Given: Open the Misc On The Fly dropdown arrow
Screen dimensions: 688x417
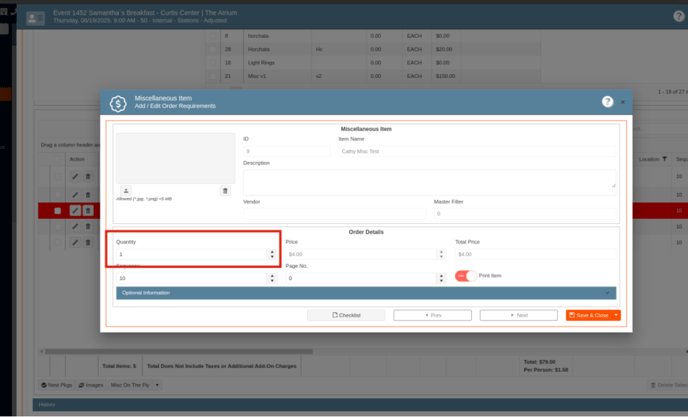Looking at the screenshot, I should click(x=157, y=385).
